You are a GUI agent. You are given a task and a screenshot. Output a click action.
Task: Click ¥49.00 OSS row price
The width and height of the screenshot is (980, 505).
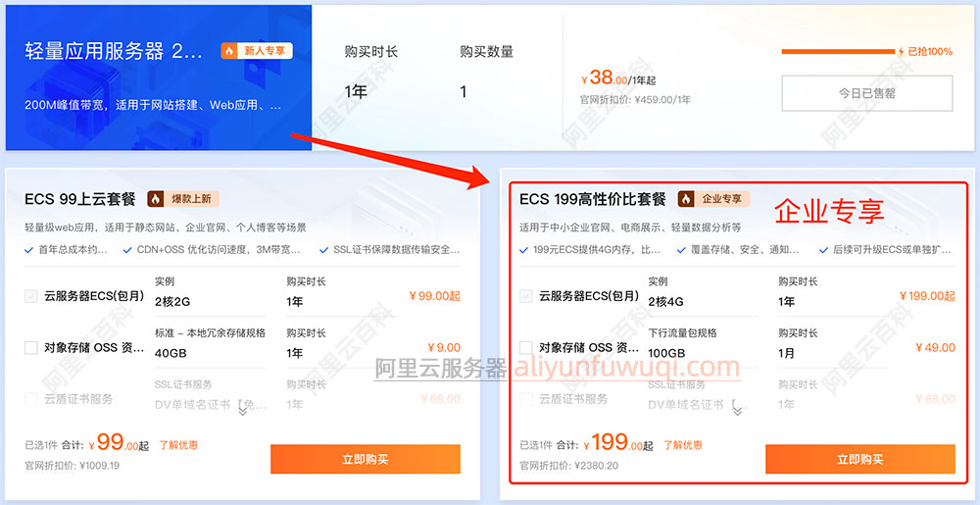click(x=936, y=347)
